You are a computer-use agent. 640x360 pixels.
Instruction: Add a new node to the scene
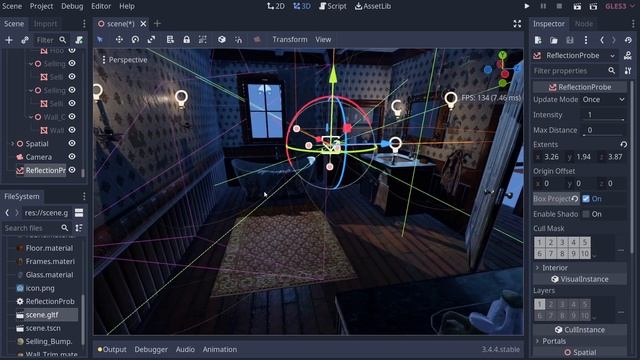click(9, 40)
